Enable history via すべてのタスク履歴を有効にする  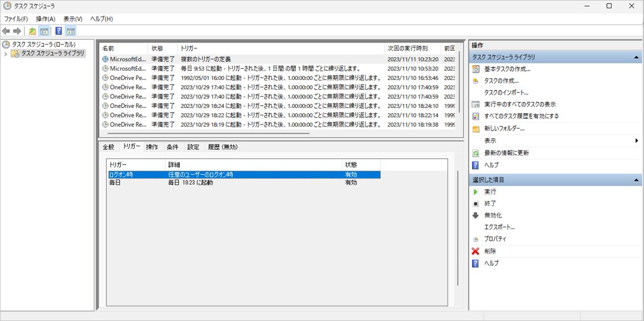pos(521,116)
